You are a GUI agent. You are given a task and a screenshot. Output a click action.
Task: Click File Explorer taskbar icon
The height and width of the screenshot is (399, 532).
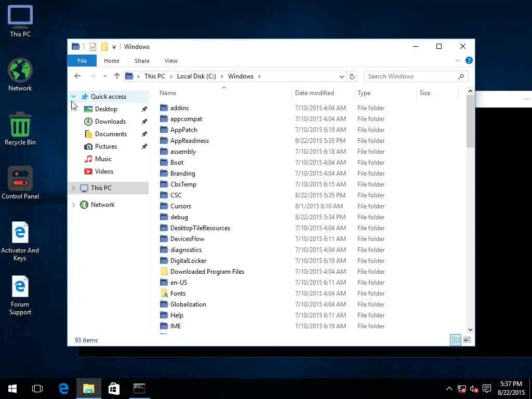point(88,389)
